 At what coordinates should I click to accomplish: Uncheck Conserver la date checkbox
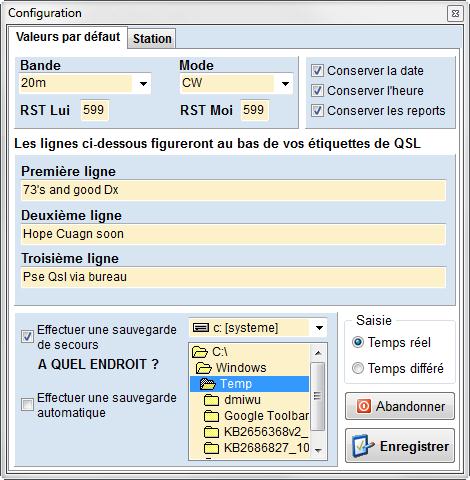pyautogui.click(x=317, y=71)
